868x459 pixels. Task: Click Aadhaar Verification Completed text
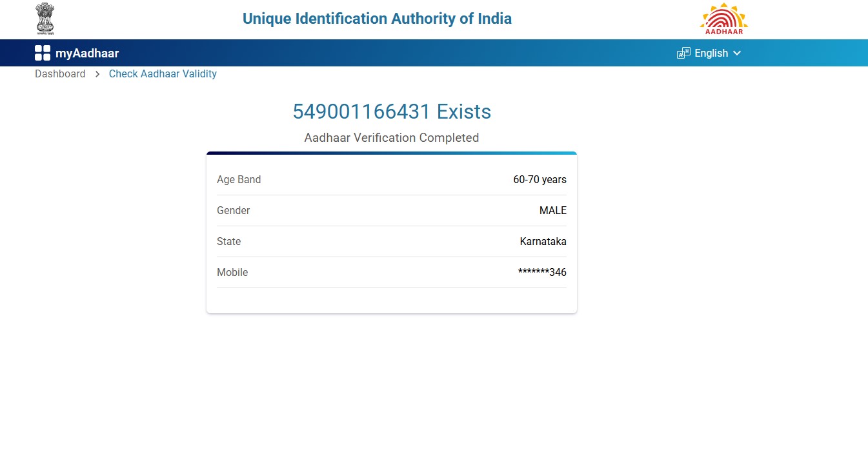(x=392, y=137)
